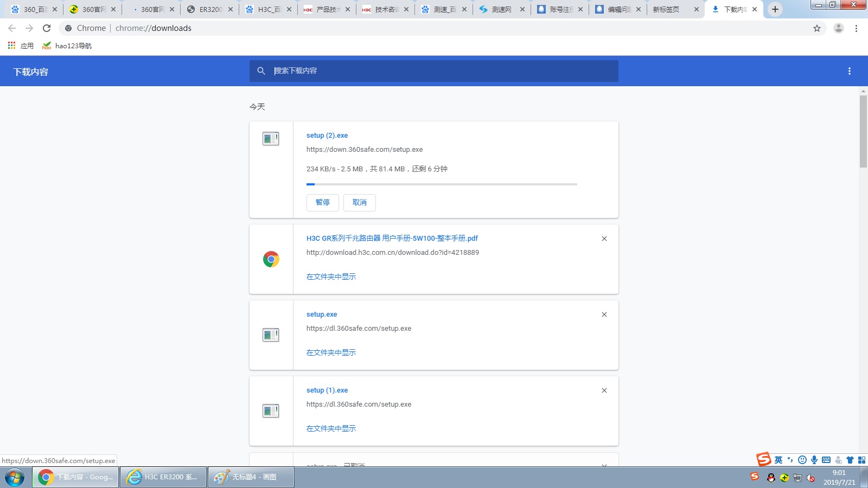Open the setup (1).exe file name link
868x488 pixels.
click(327, 390)
